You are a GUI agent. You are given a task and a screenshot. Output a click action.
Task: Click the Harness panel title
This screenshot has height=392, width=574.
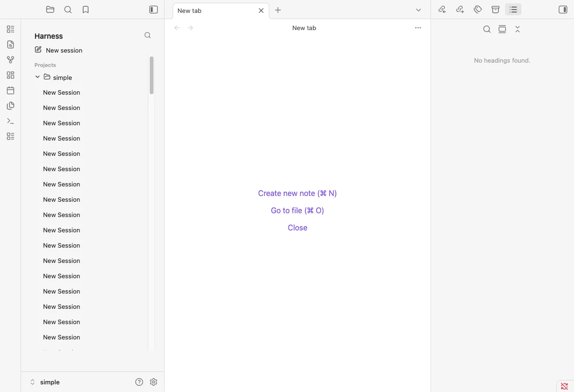click(48, 36)
